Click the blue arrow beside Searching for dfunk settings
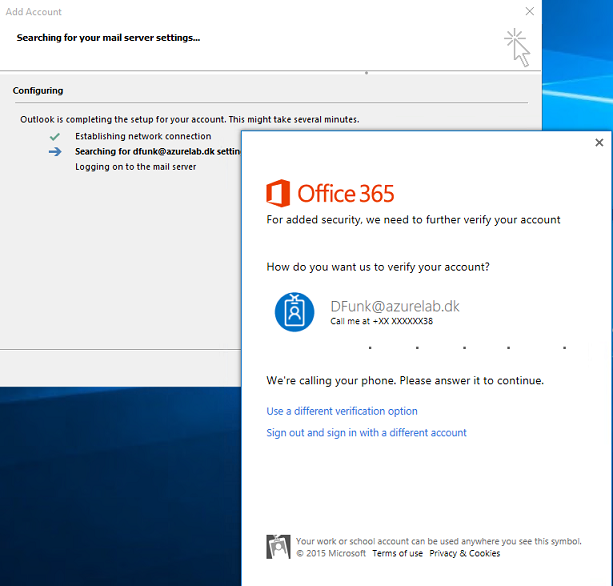613x586 pixels. pos(55,152)
